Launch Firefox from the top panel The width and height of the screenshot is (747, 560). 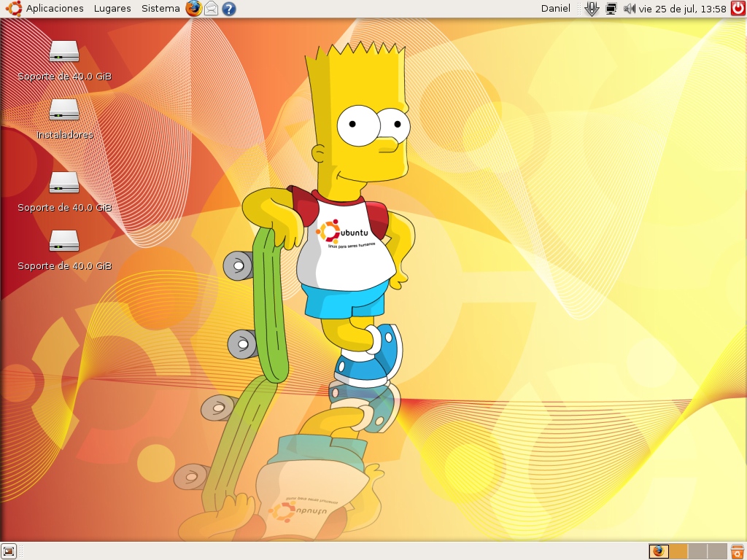[193, 9]
